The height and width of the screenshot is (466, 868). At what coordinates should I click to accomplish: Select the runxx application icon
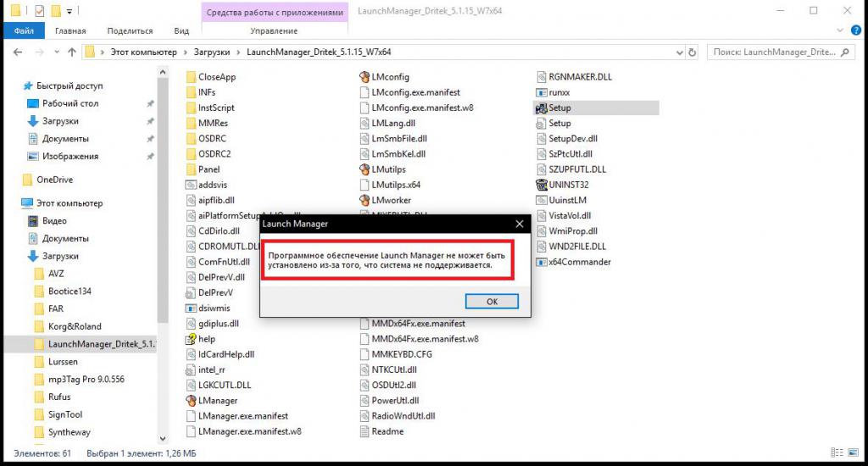click(x=542, y=92)
